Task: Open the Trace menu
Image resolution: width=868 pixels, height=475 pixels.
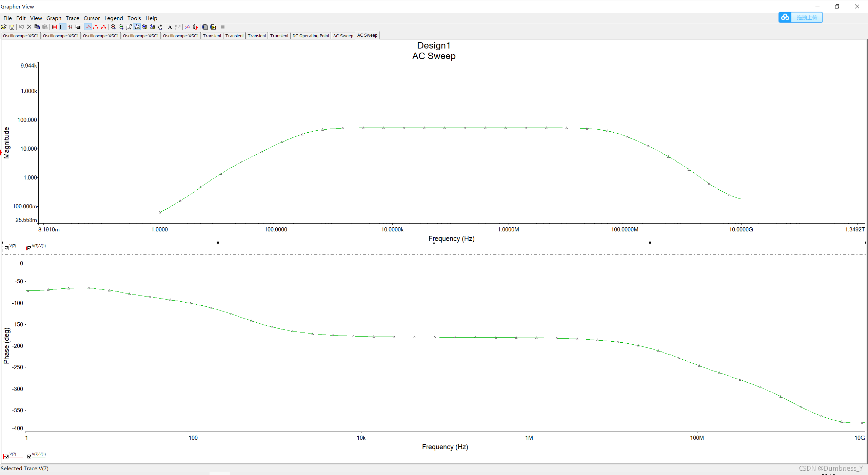Action: pyautogui.click(x=72, y=18)
